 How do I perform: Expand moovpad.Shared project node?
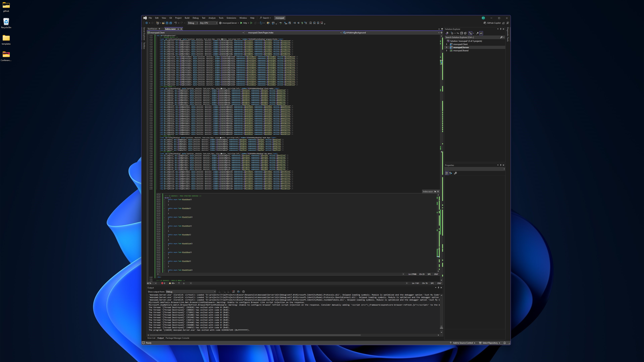point(447,51)
